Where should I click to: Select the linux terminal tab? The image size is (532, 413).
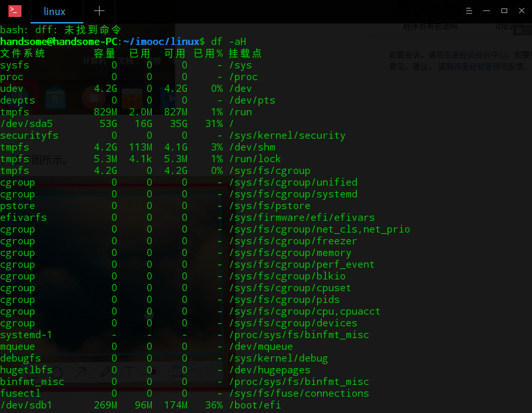point(54,12)
